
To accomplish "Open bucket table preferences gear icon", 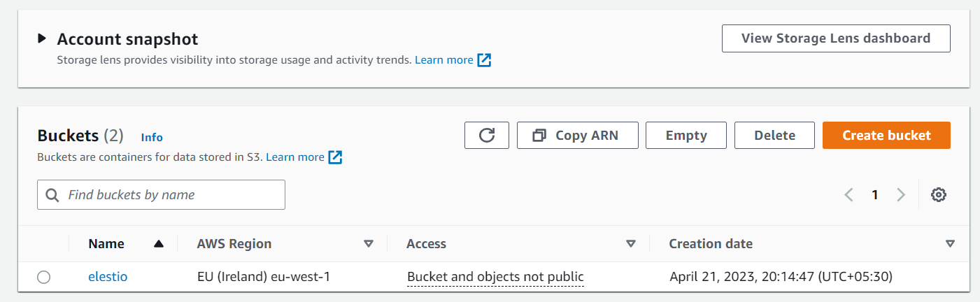I will 939,195.
